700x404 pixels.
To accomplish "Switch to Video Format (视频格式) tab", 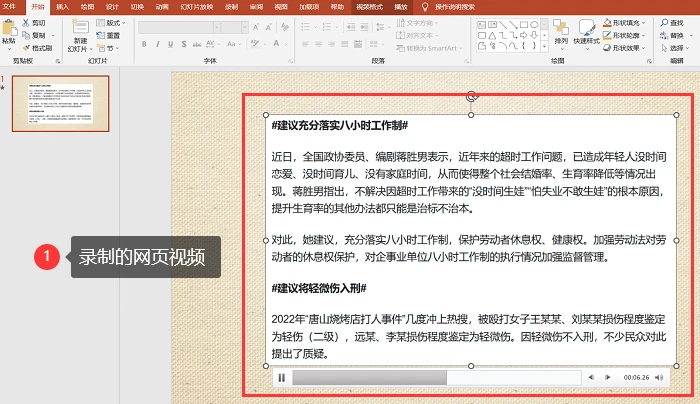I will click(x=370, y=7).
